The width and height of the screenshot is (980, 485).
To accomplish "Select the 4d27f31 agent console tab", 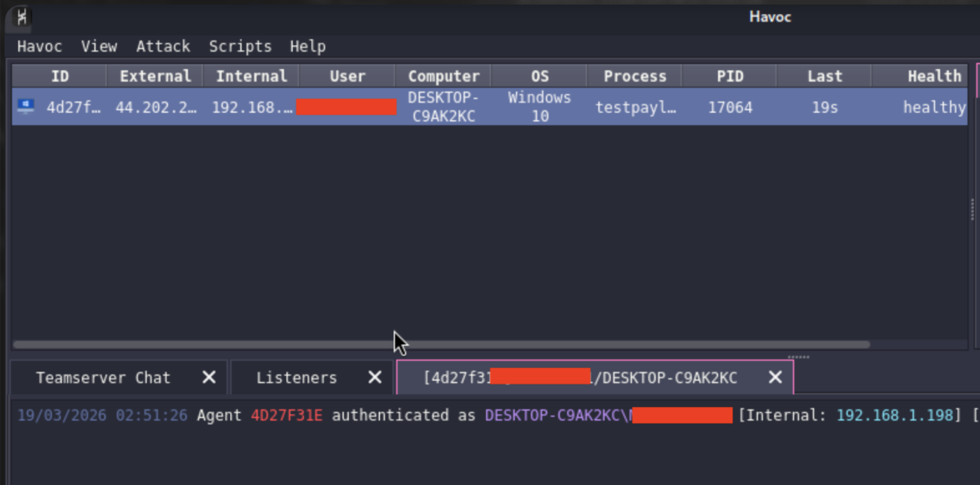I will coord(580,378).
